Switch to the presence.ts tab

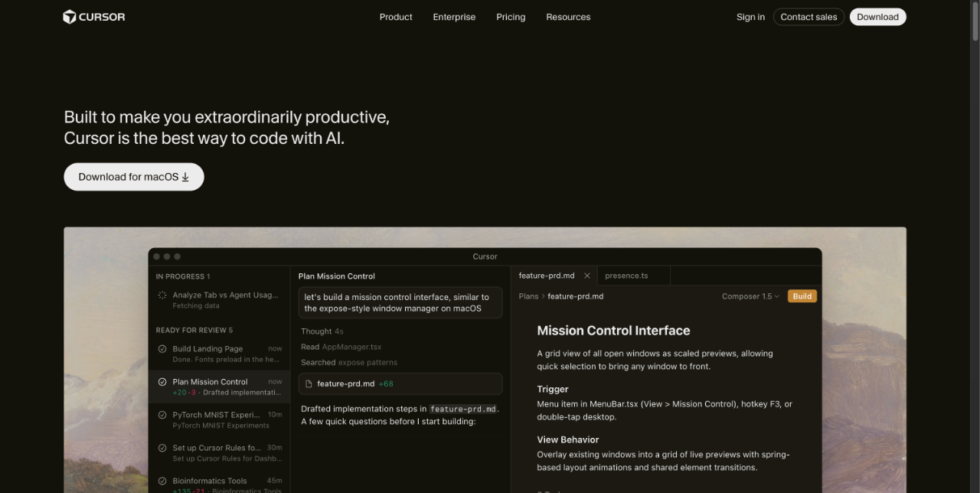point(626,275)
